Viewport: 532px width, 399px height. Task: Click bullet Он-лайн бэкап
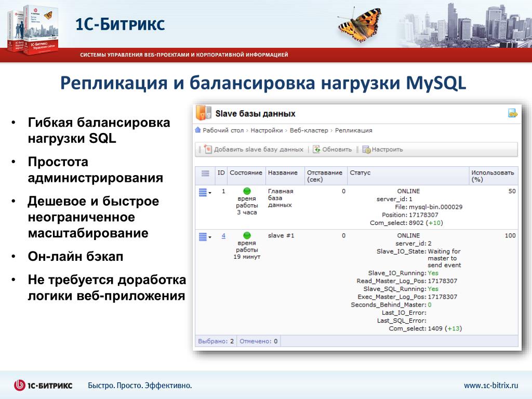coord(75,256)
